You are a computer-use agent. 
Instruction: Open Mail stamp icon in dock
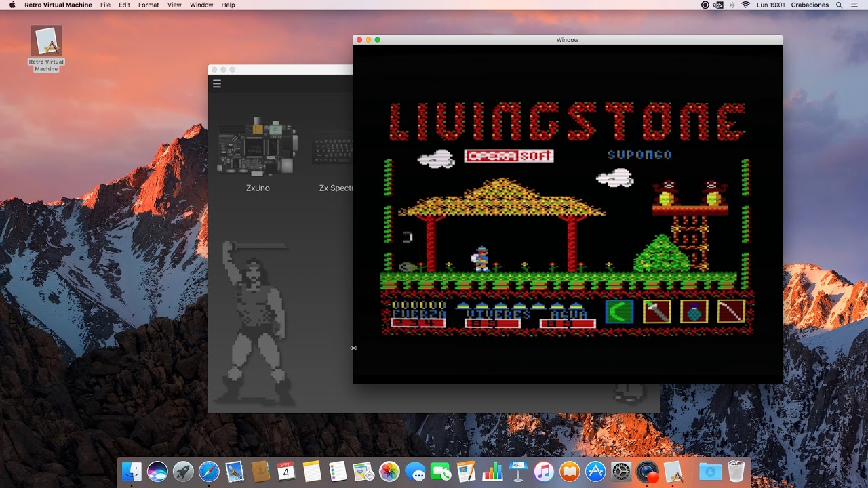(235, 471)
